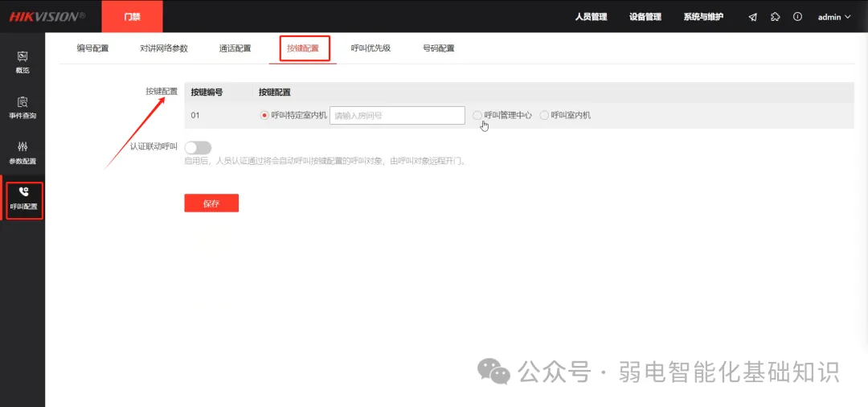
Task: Toggle the 认证联动呼叫 switch
Action: pyautogui.click(x=199, y=147)
